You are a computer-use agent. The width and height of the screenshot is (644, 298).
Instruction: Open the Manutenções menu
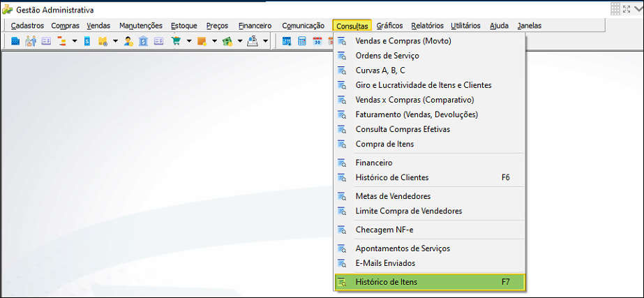pyautogui.click(x=141, y=26)
